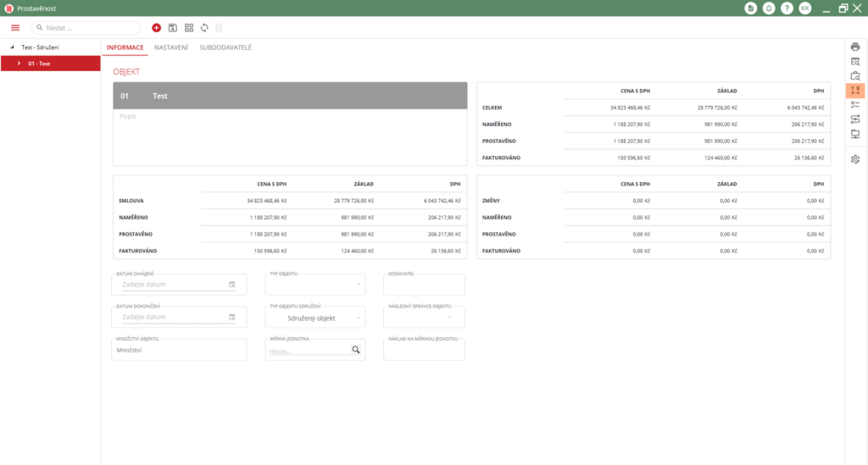This screenshot has height=465, width=868.
Task: Click the help question mark icon
Action: pyautogui.click(x=787, y=8)
